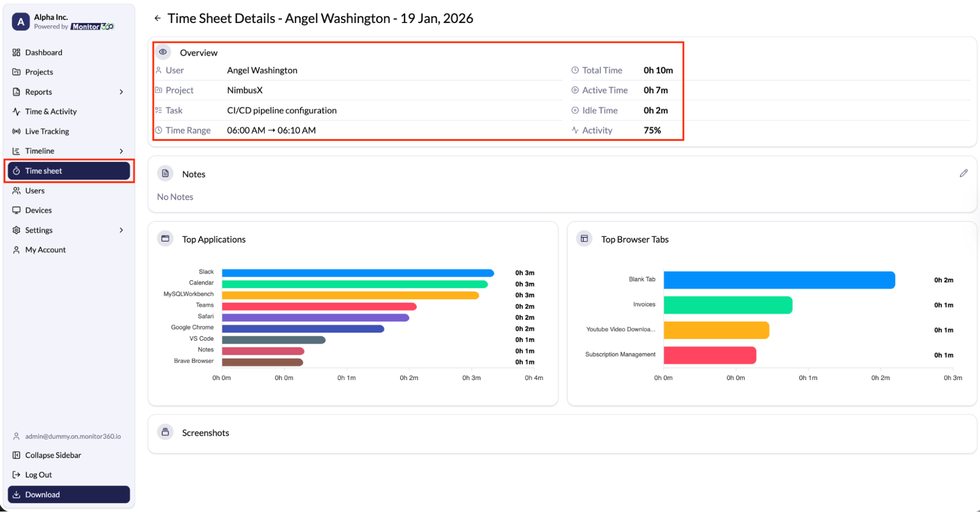Viewport: 980px width, 512px height.
Task: Click the green Calendar bar in chart
Action: pos(355,284)
